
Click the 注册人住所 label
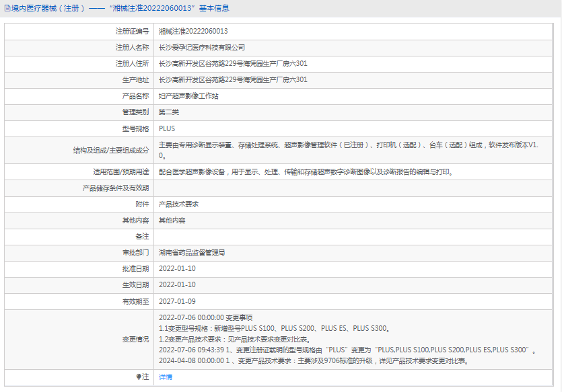132,63
